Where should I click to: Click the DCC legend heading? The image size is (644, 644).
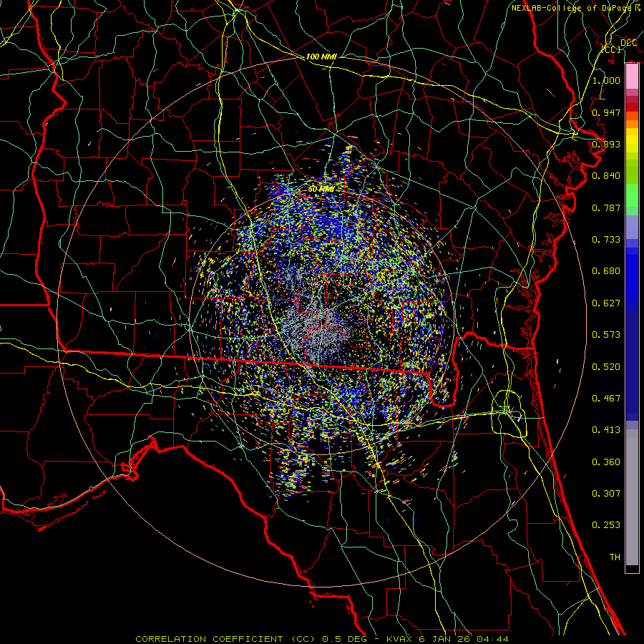(628, 42)
